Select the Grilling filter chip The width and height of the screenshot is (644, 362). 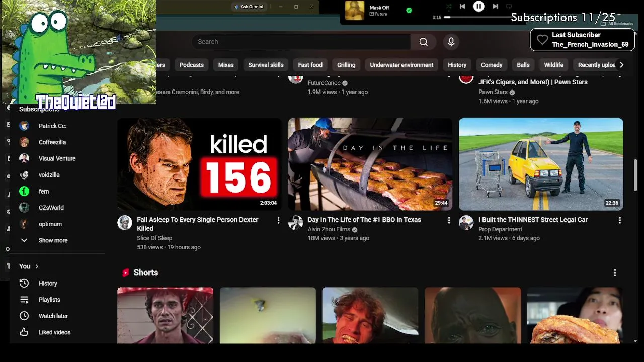tap(346, 65)
